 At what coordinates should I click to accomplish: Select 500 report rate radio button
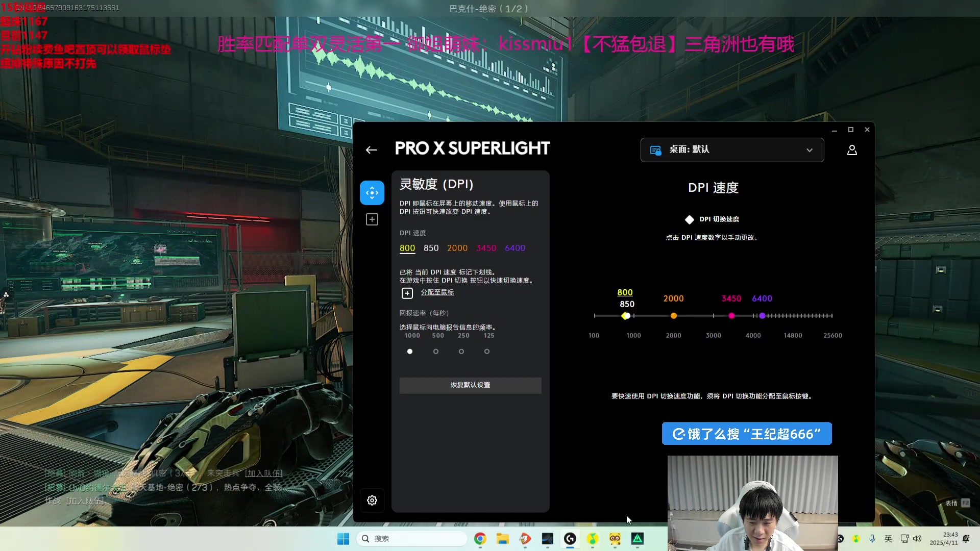436,352
